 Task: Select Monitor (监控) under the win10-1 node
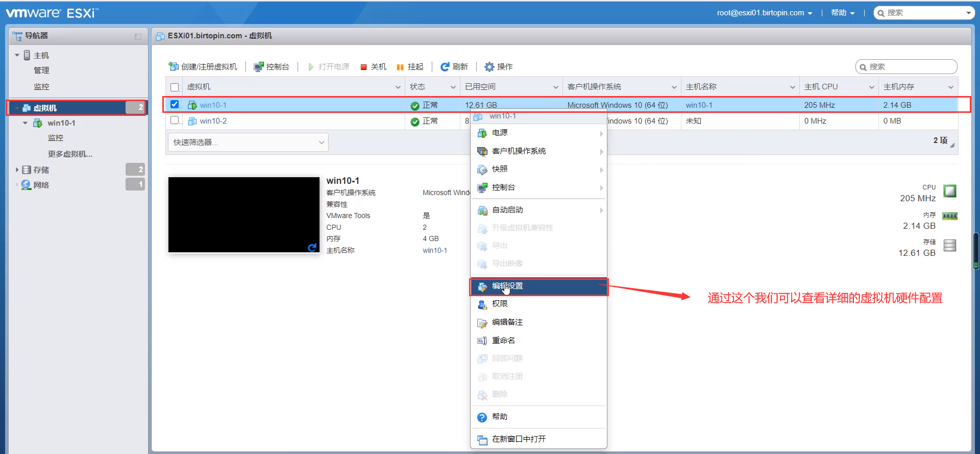click(x=56, y=138)
